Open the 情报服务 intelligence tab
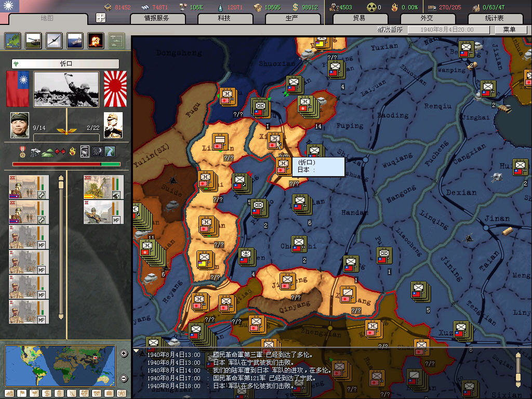Image resolution: width=532 pixels, height=399 pixels. pyautogui.click(x=157, y=18)
